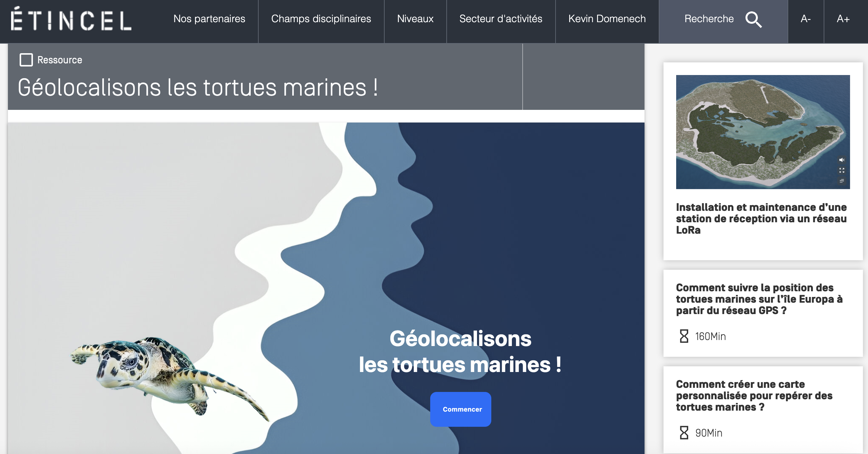
Task: Click the hourglass icon beside 90Min
Action: click(684, 432)
